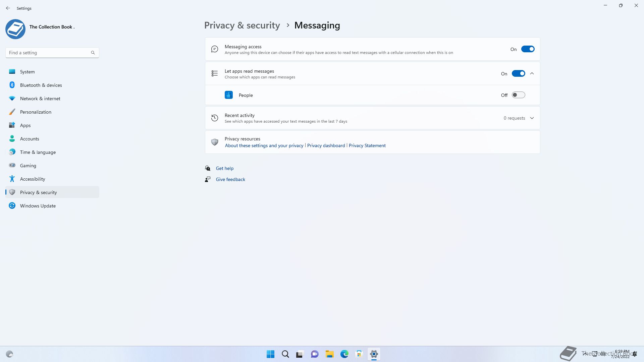
Task: Turn off the Messaging access toggle
Action: point(528,49)
